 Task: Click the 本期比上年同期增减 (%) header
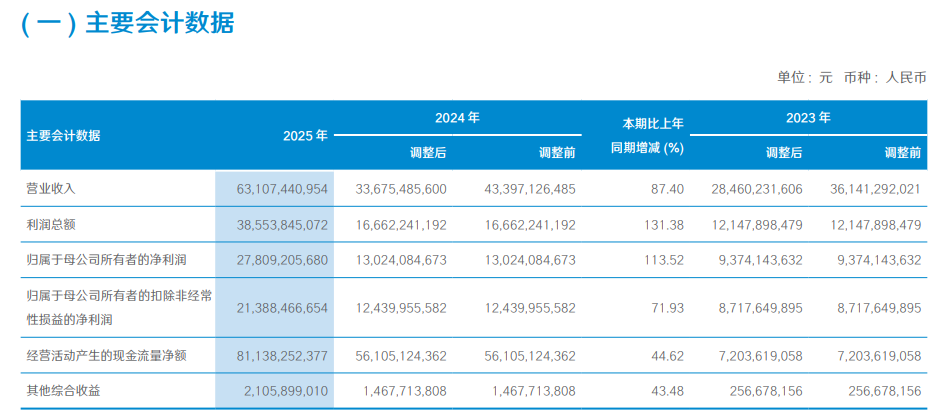(647, 135)
